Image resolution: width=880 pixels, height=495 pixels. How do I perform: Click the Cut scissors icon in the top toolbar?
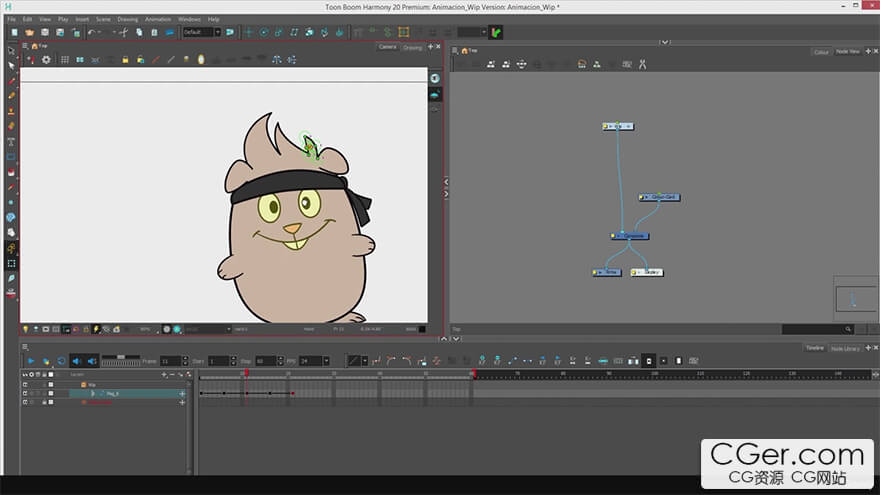pos(123,33)
